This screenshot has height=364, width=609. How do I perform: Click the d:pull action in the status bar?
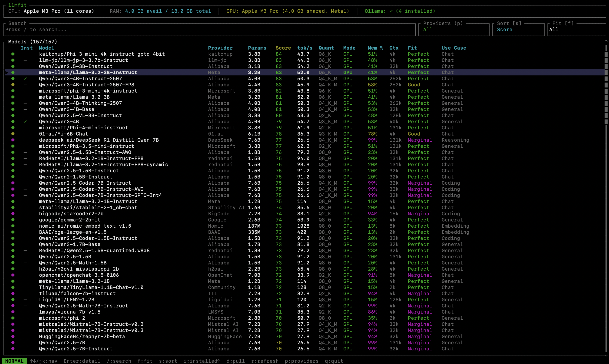click(235, 361)
